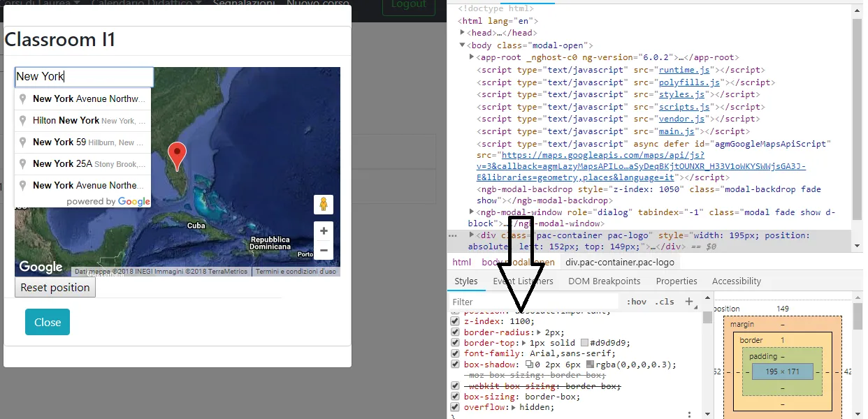Click the Reset position button
868x419 pixels.
(x=55, y=287)
